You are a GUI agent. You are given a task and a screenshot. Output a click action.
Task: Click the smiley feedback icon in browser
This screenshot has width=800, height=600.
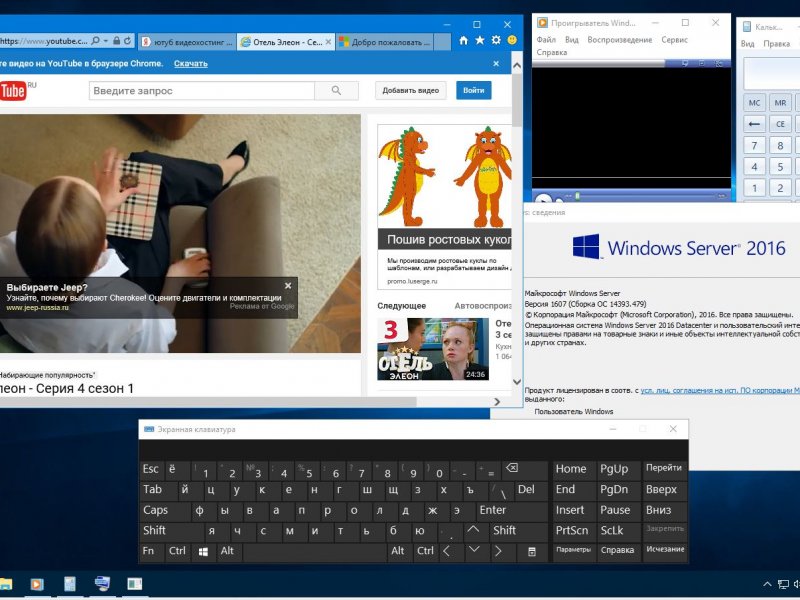512,40
